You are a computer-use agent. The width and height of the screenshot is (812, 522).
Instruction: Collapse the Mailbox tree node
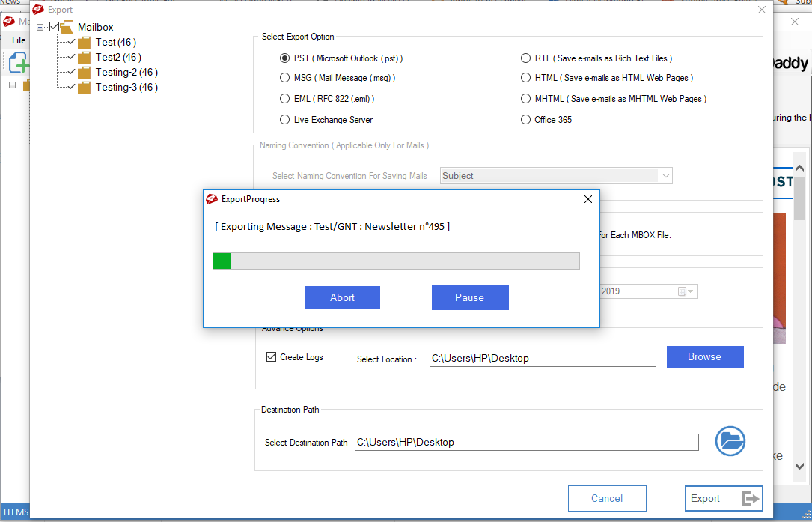tap(40, 27)
